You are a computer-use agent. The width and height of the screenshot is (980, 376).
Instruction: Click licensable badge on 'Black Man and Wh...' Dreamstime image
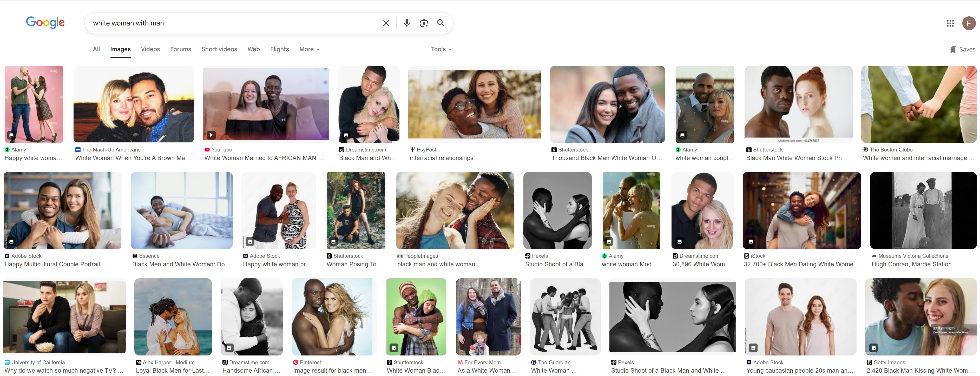(x=346, y=135)
